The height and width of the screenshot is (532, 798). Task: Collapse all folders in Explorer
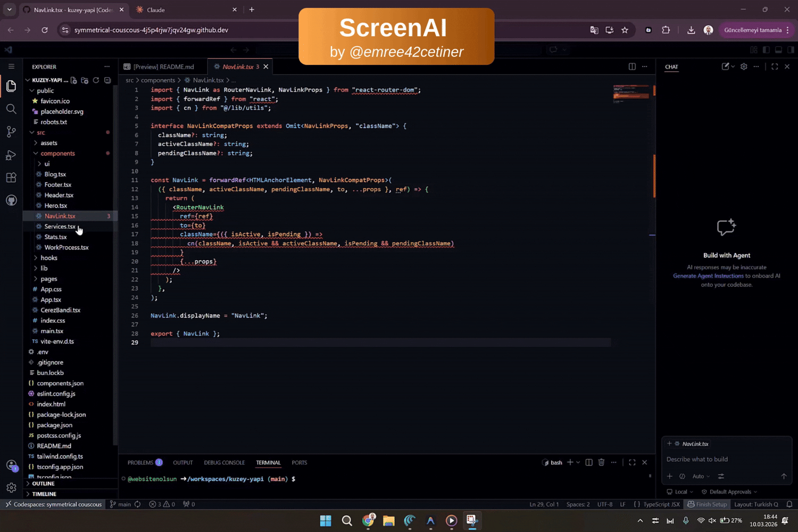[x=107, y=80]
